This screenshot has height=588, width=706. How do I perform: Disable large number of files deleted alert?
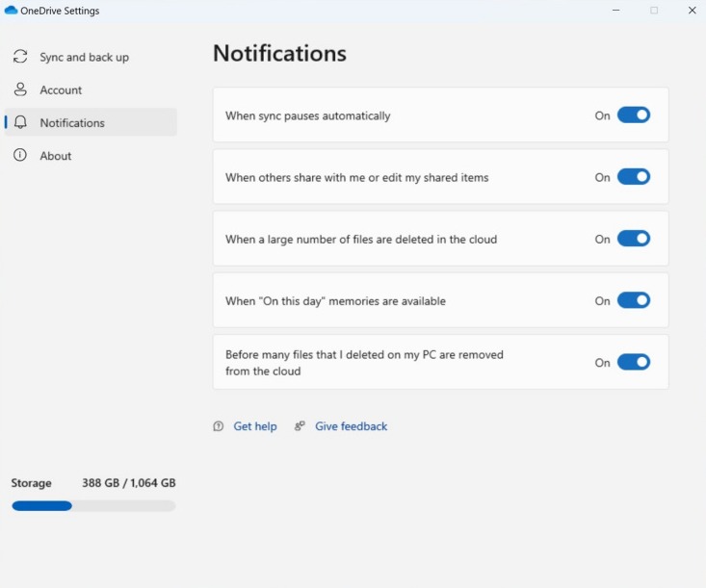(x=634, y=239)
